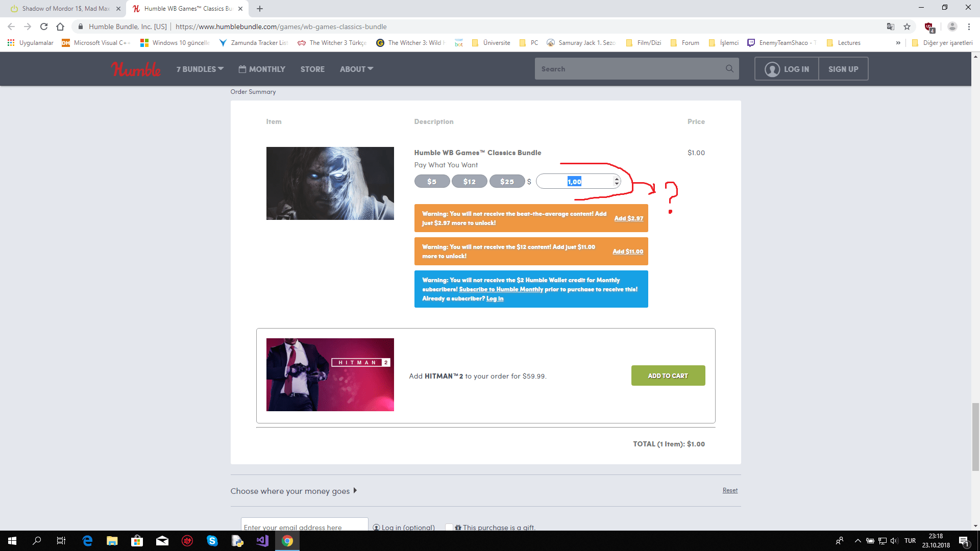The height and width of the screenshot is (551, 980).
Task: Expand the About dropdown menu
Action: click(x=356, y=69)
